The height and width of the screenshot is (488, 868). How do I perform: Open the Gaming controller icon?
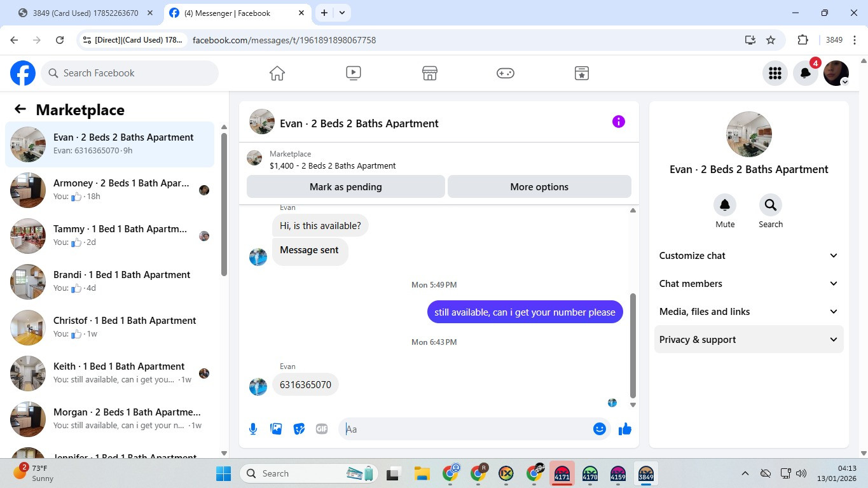pyautogui.click(x=506, y=73)
